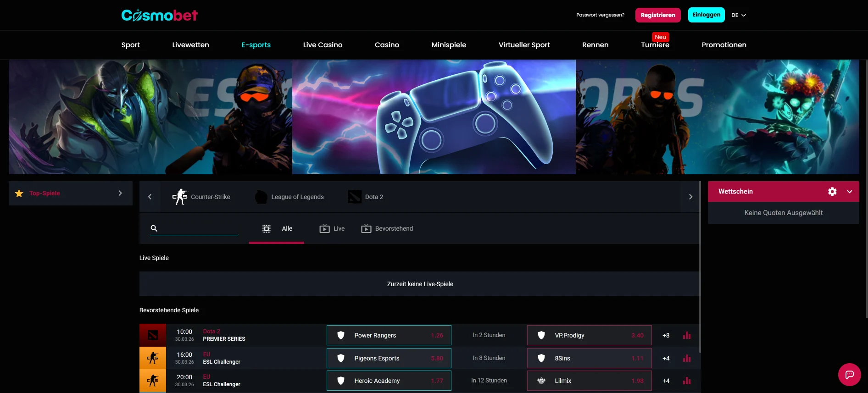
Task: Click the Counter-Strike game icon
Action: pyautogui.click(x=180, y=197)
